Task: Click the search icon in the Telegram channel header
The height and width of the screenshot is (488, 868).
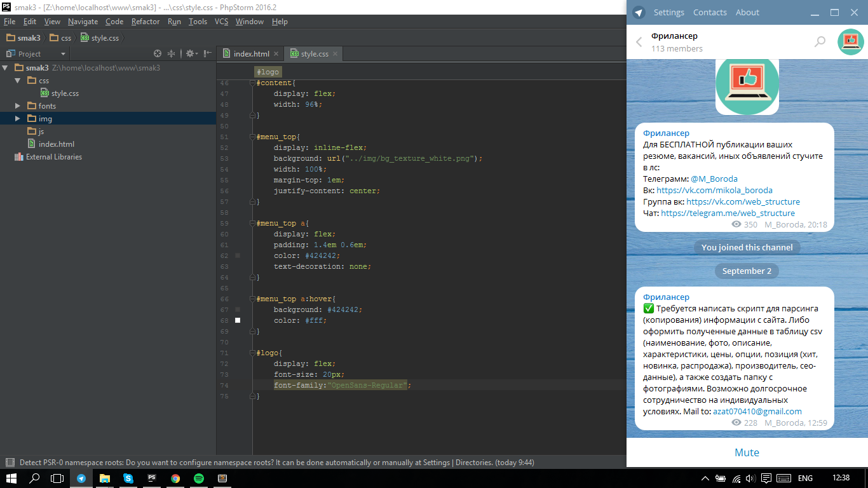Action: 820,42
